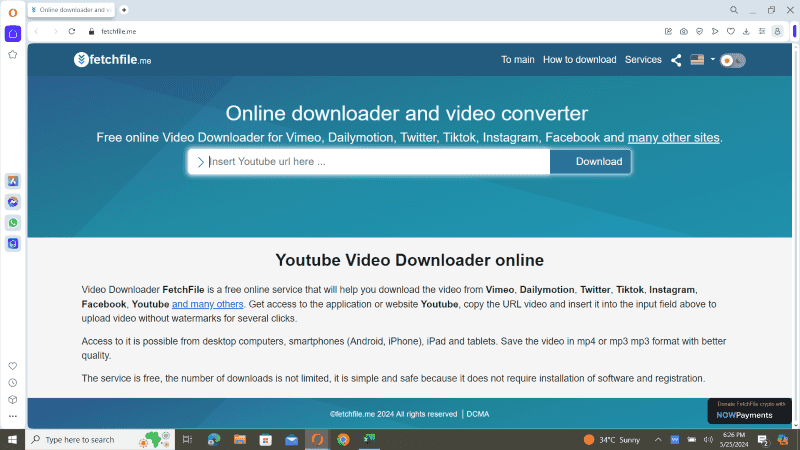This screenshot has width=800, height=450.
Task: Go to 'To main' menu item
Action: (x=517, y=60)
